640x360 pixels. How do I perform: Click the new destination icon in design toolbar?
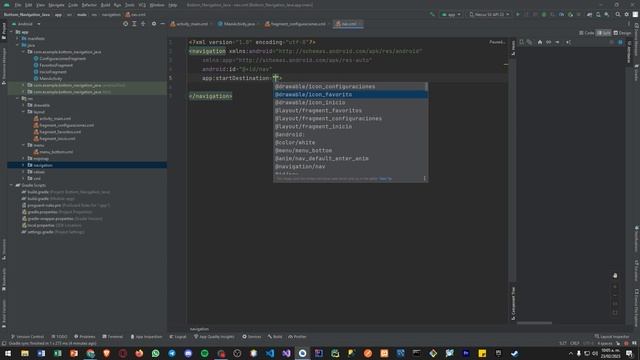522,42
